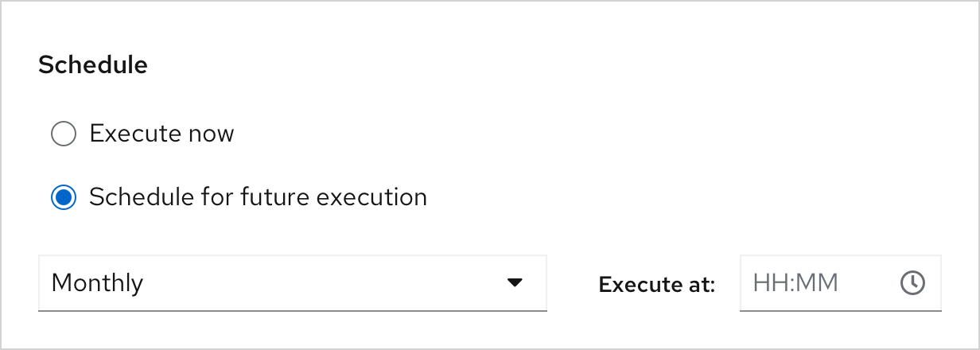Open the Monthly frequency dropdown

point(292,282)
